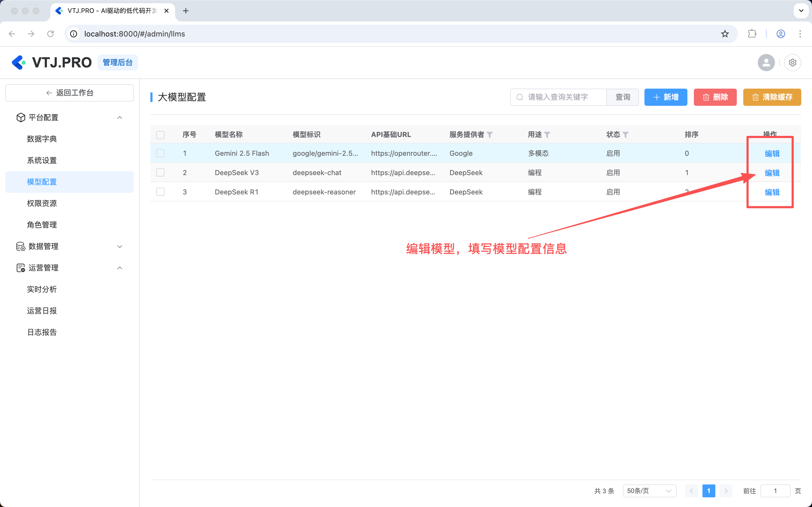Open the browser extensions puzzle icon
The height and width of the screenshot is (507, 812).
752,34
